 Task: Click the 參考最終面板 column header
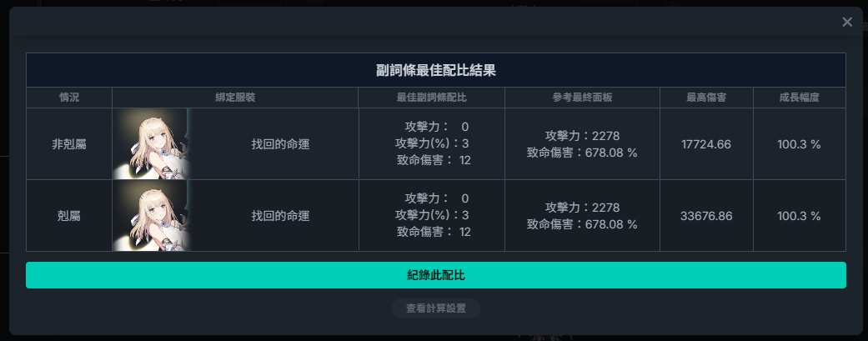(582, 98)
